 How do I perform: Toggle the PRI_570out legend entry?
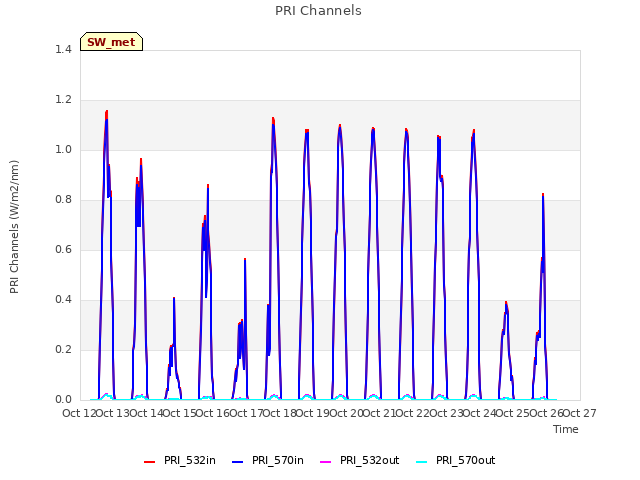click(x=456, y=460)
